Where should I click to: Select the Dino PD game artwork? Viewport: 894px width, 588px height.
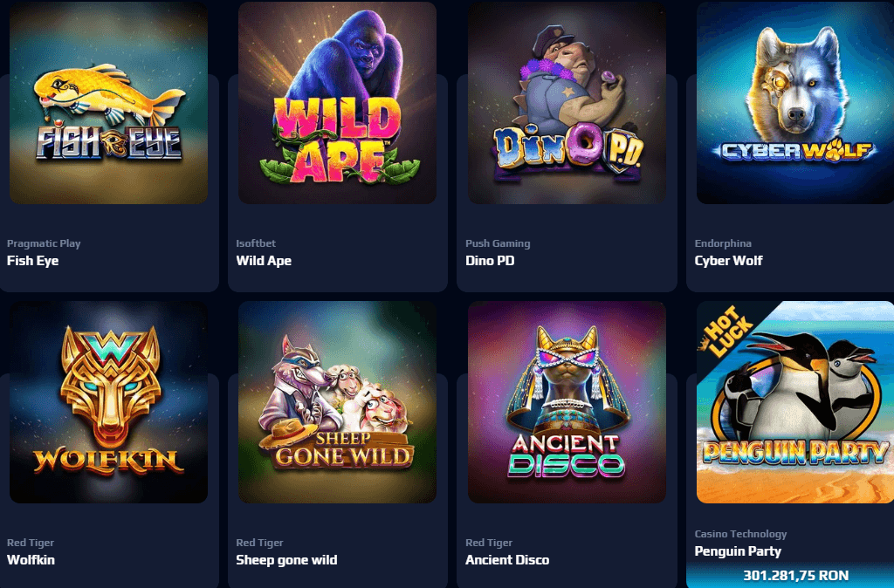[567, 103]
